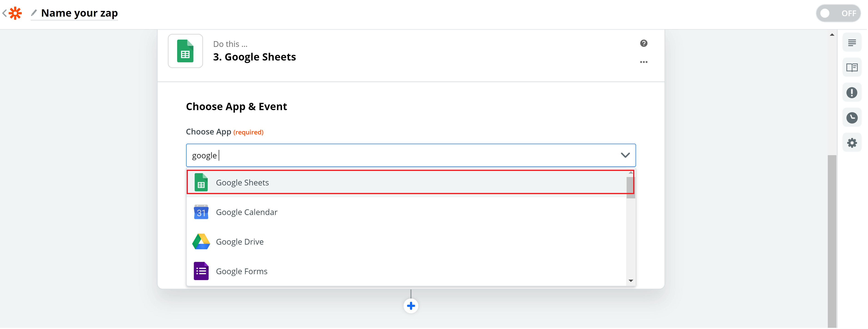Collapse the Choose App dropdown chevron

(x=625, y=155)
